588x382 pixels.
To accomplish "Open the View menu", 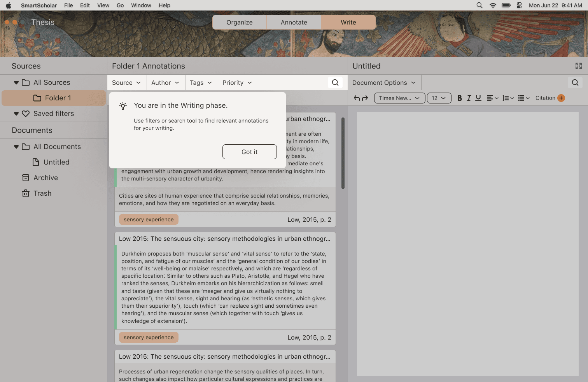I will point(103,5).
